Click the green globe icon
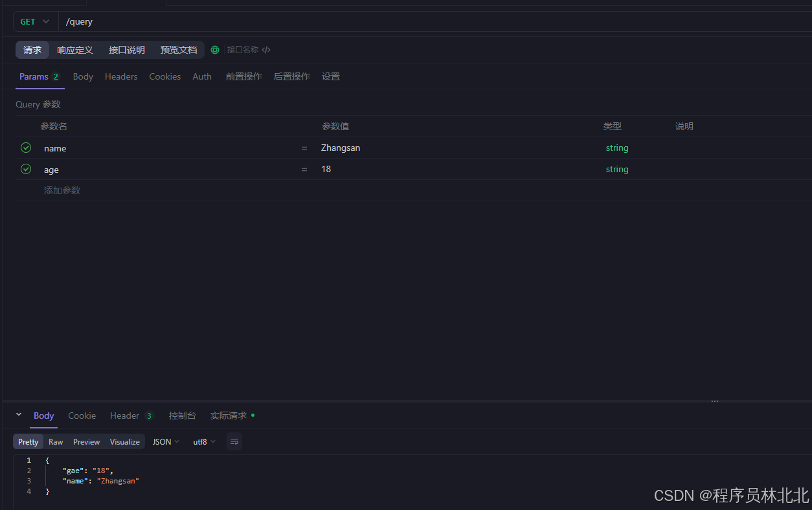 click(x=215, y=50)
